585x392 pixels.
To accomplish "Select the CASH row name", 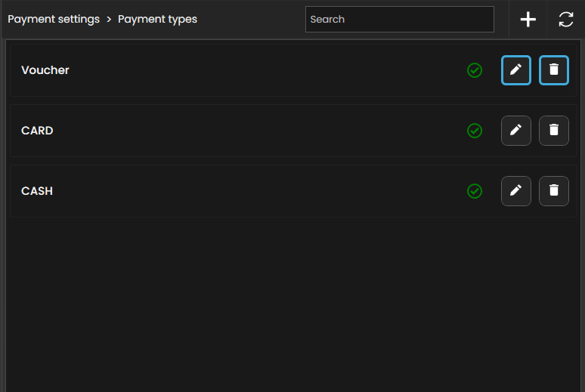I will (37, 191).
